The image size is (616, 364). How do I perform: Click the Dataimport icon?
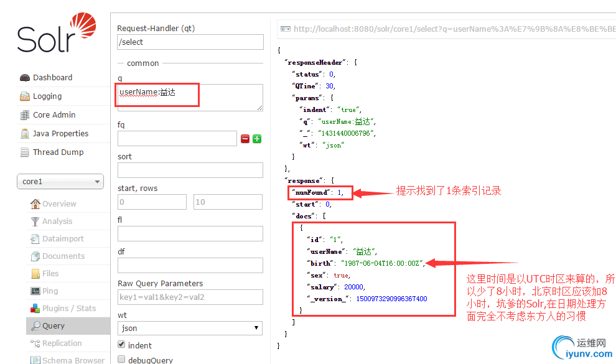35,239
